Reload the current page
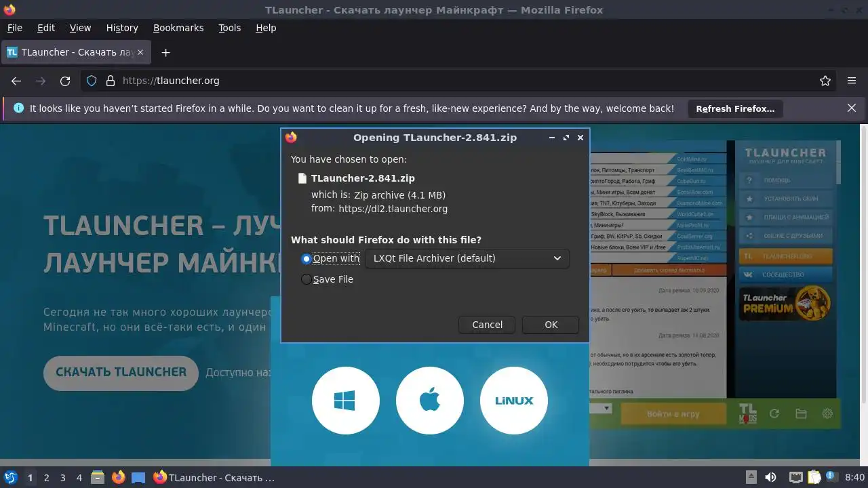 pyautogui.click(x=65, y=81)
